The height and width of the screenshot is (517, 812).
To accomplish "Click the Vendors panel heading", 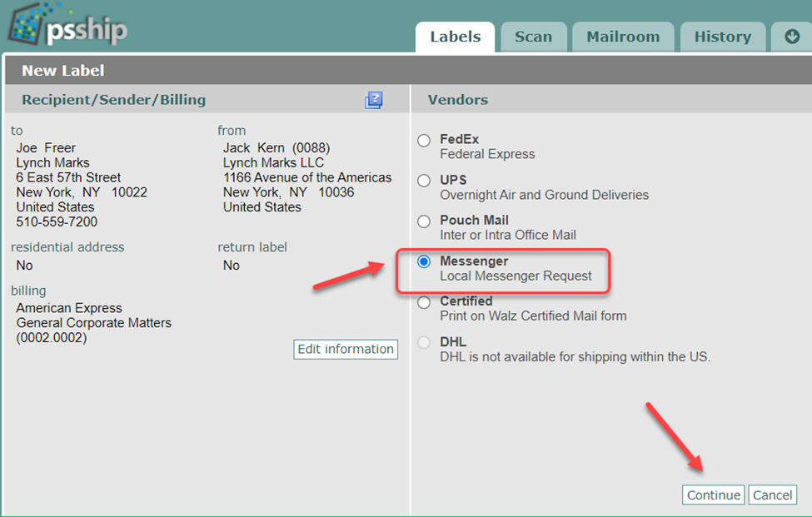I will 458,99.
